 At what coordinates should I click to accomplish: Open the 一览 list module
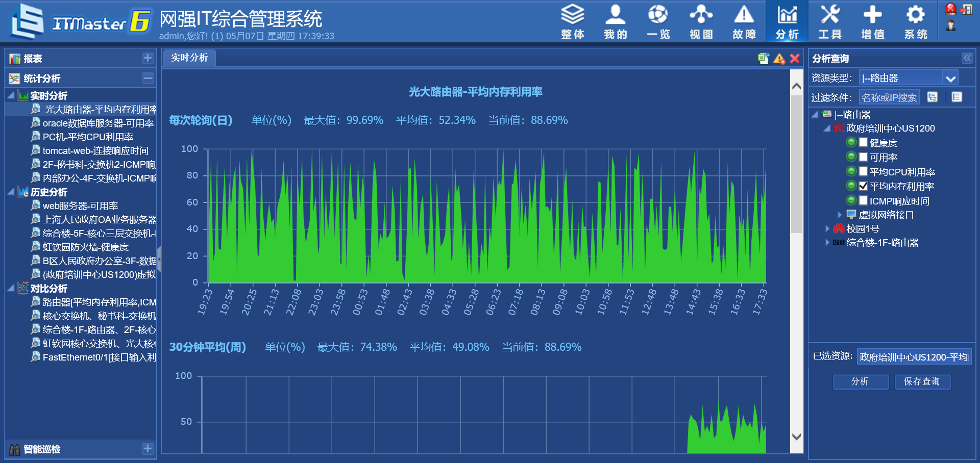(658, 21)
